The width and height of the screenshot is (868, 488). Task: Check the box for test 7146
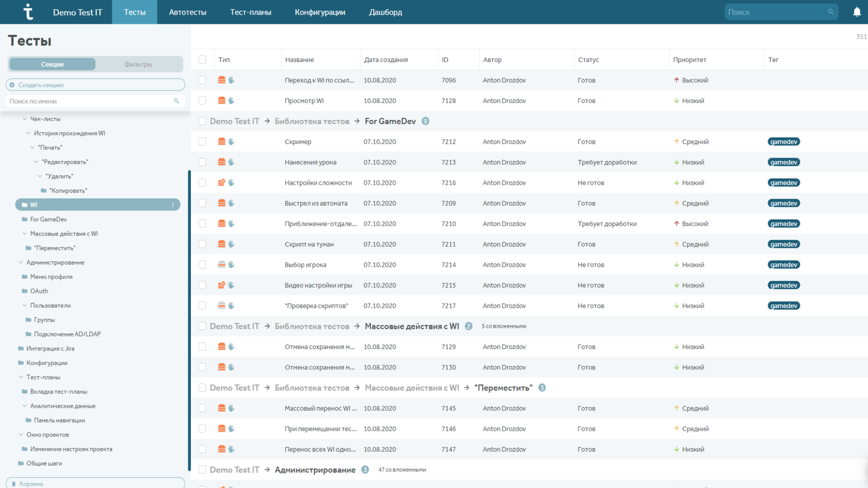[x=202, y=429]
